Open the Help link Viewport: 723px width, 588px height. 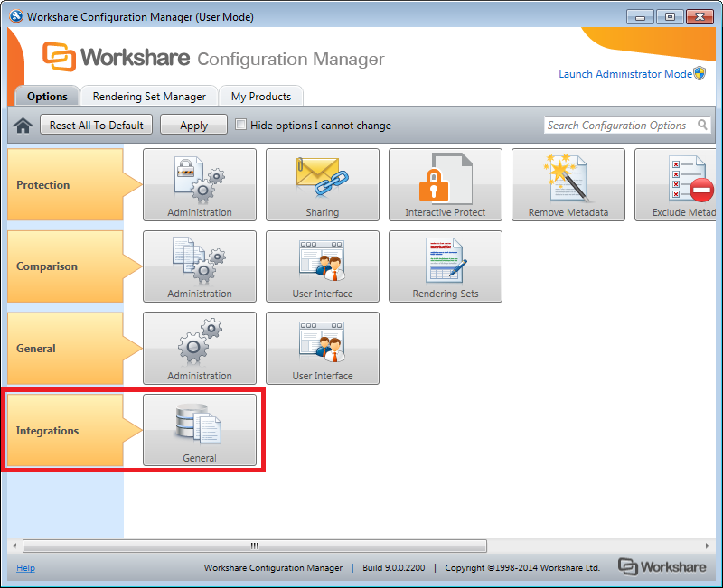point(26,568)
